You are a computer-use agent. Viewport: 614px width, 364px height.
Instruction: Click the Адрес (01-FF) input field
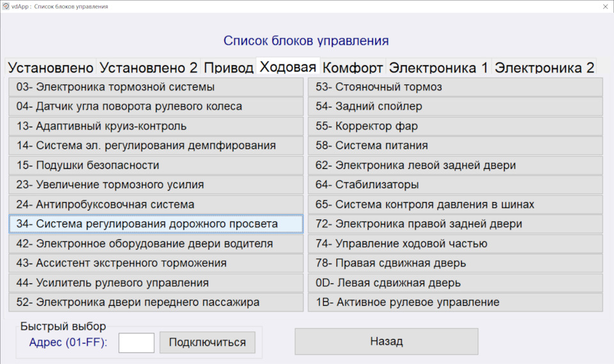click(x=136, y=342)
